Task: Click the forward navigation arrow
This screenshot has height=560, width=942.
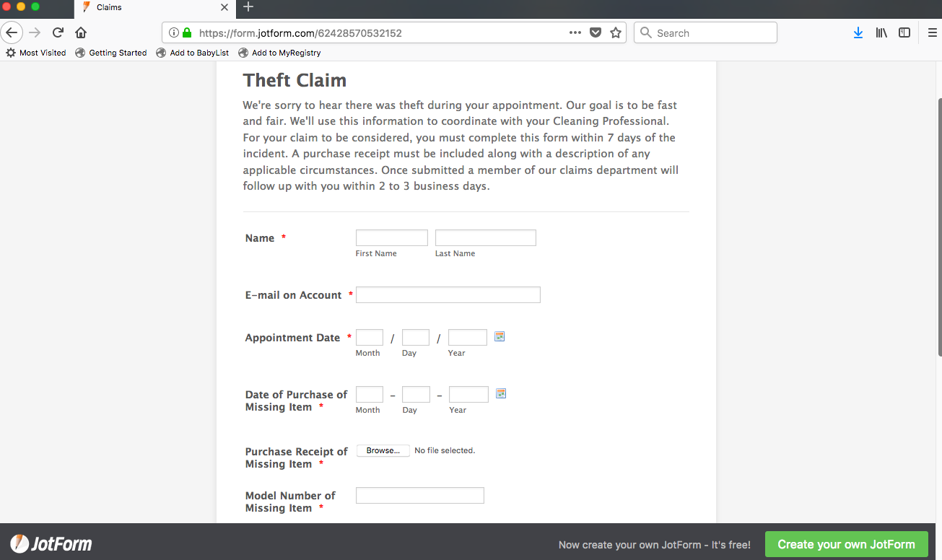Action: [x=35, y=32]
